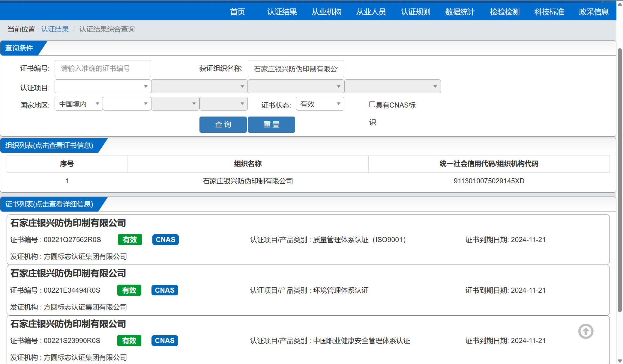The width and height of the screenshot is (623, 364).
Task: Open the 中国境内 country dropdown
Action: click(x=79, y=104)
